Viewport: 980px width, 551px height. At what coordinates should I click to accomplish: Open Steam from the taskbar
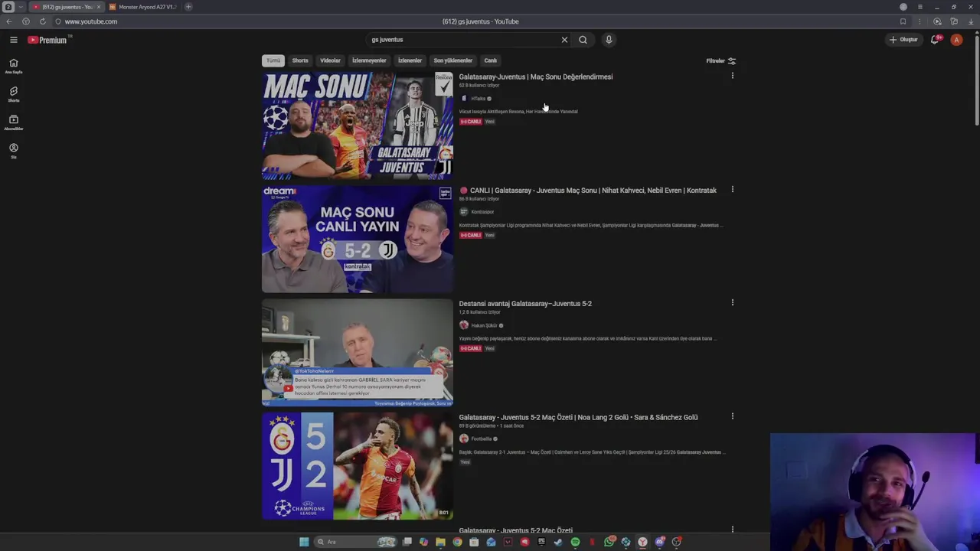click(x=558, y=542)
